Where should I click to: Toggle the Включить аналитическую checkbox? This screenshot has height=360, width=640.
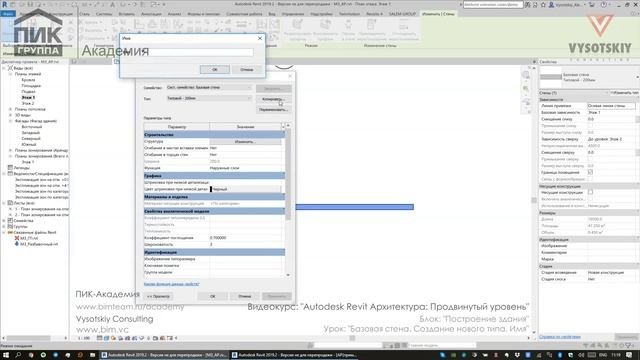tap(590, 199)
